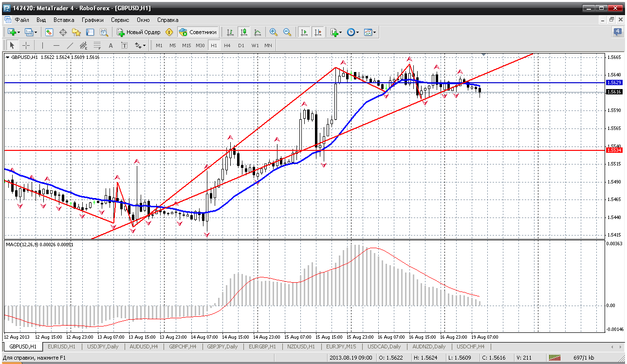Zoom out of the chart
Viewport: 627px width, 364px height.
(287, 32)
